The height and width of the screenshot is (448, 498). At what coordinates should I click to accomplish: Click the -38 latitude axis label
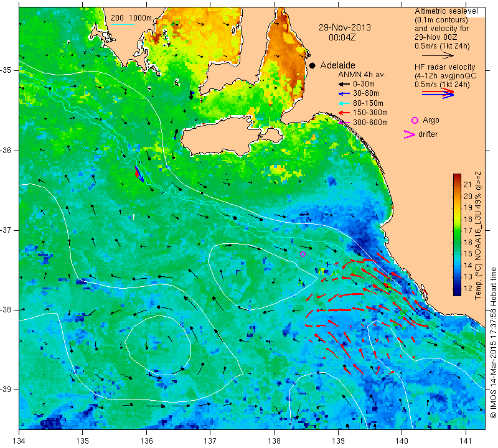(x=7, y=310)
